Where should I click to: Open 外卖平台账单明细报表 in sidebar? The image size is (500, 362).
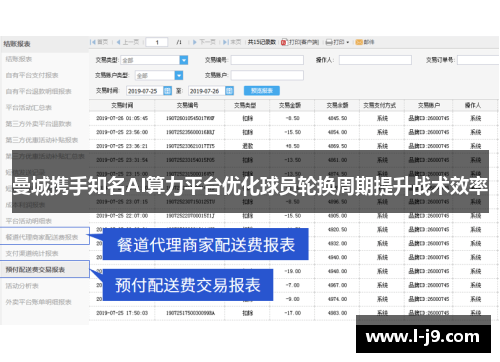pyautogui.click(x=38, y=302)
